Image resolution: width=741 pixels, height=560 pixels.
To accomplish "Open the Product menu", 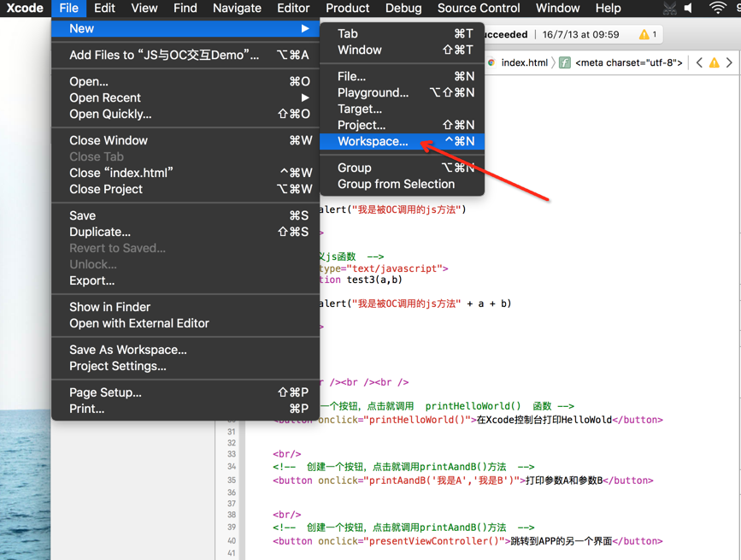I will point(347,8).
